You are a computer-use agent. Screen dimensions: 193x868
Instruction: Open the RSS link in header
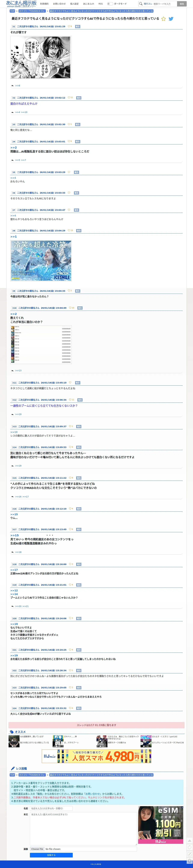(100, 4)
